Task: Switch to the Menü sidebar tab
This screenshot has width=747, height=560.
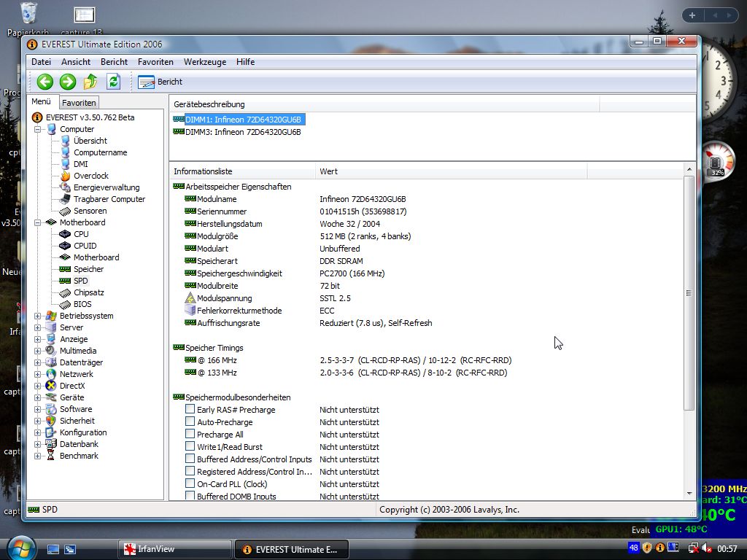Action: pyautogui.click(x=42, y=101)
